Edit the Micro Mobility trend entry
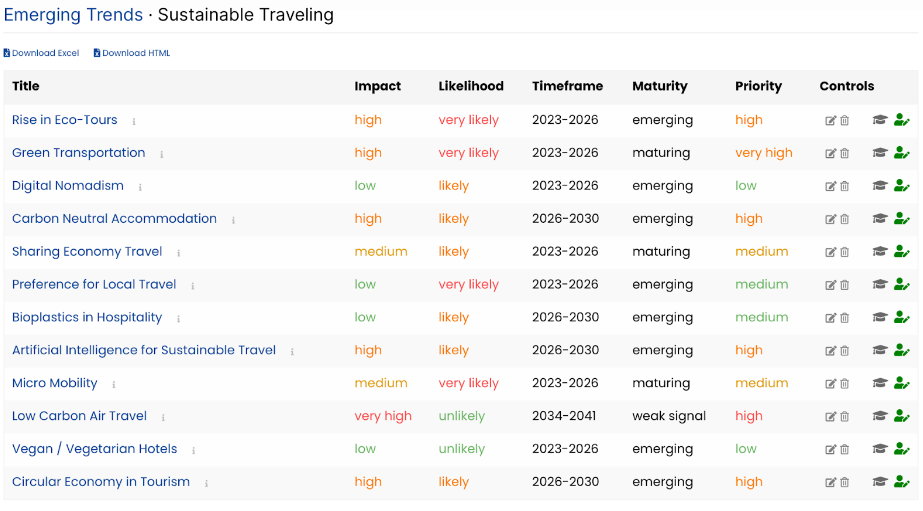Image resolution: width=923 pixels, height=511 pixels. (x=831, y=384)
